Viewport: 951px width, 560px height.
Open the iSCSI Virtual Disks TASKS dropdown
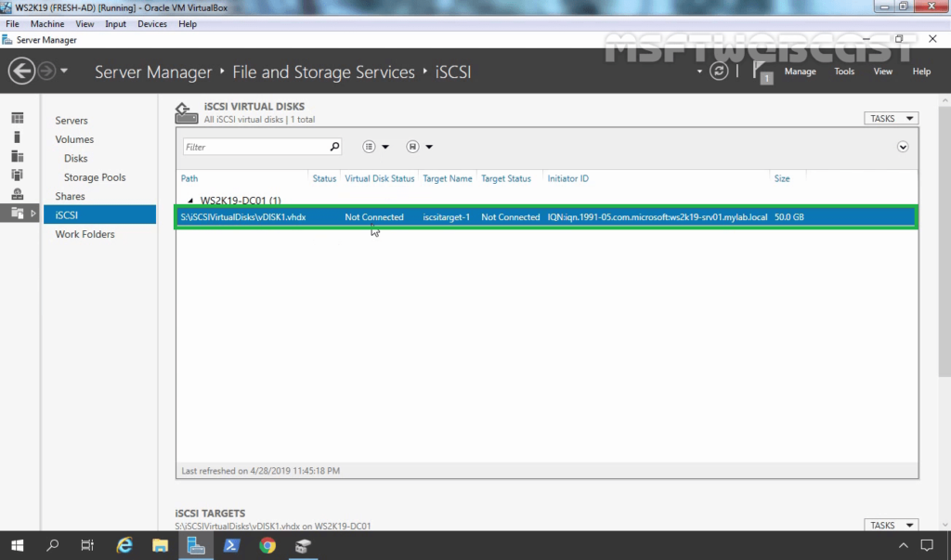point(891,118)
